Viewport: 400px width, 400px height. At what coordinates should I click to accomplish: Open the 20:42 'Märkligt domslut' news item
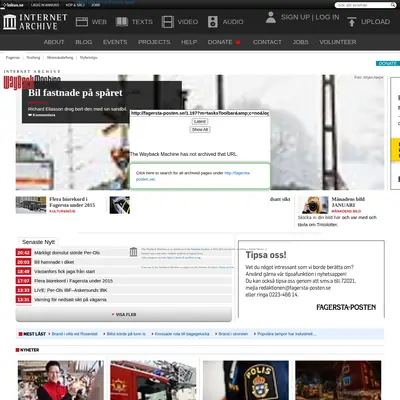[x=124, y=253]
